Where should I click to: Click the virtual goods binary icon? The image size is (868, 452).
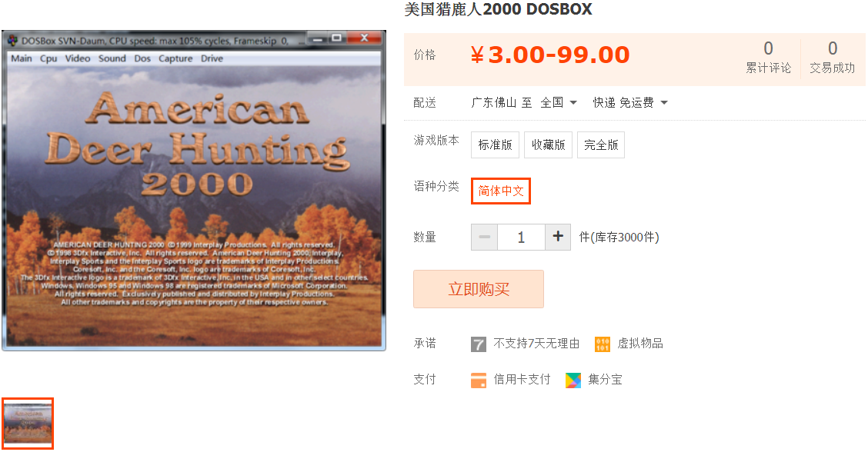pyautogui.click(x=603, y=344)
